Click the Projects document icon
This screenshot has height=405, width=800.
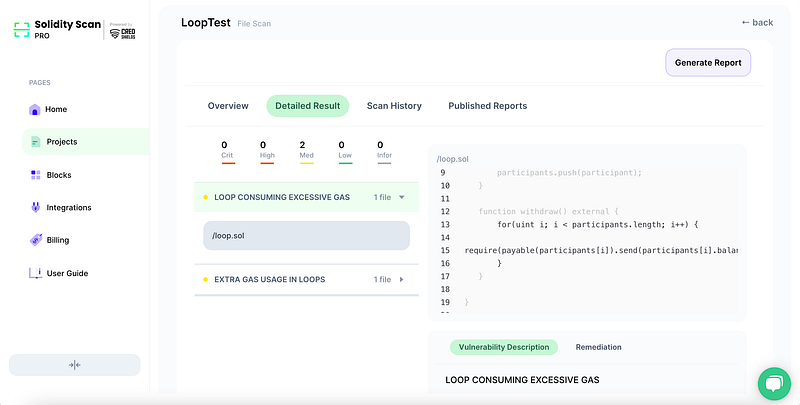click(x=35, y=142)
